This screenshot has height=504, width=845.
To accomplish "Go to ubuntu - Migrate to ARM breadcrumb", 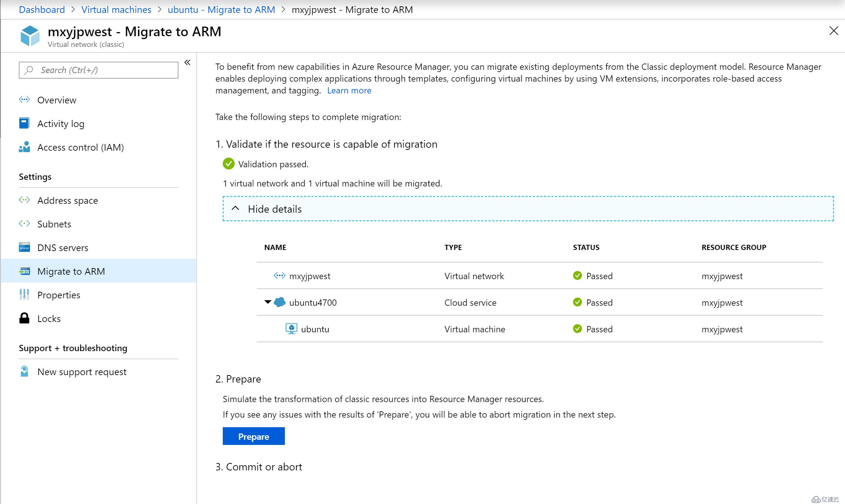I will (x=221, y=10).
